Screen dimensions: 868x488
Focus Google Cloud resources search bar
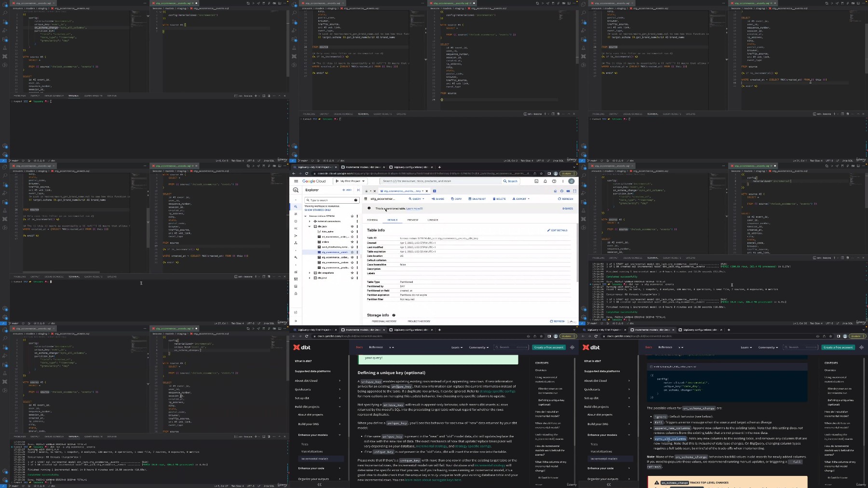[x=440, y=181]
